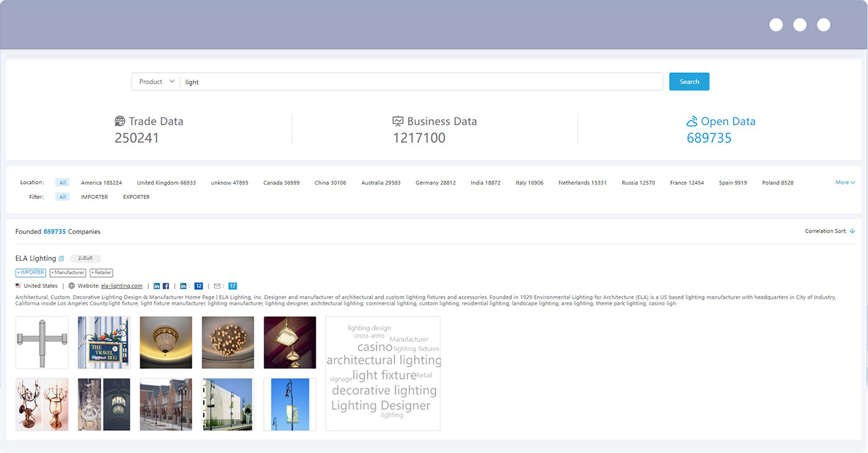The height and width of the screenshot is (453, 868).
Task: Click the Retailer tag
Action: (101, 273)
